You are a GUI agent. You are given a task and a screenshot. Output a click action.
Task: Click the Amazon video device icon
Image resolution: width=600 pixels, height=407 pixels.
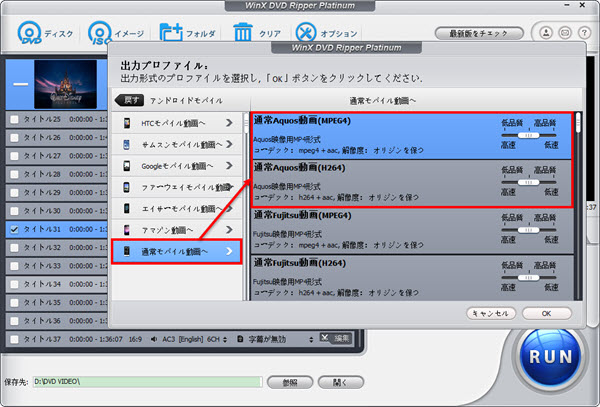pyautogui.click(x=127, y=230)
